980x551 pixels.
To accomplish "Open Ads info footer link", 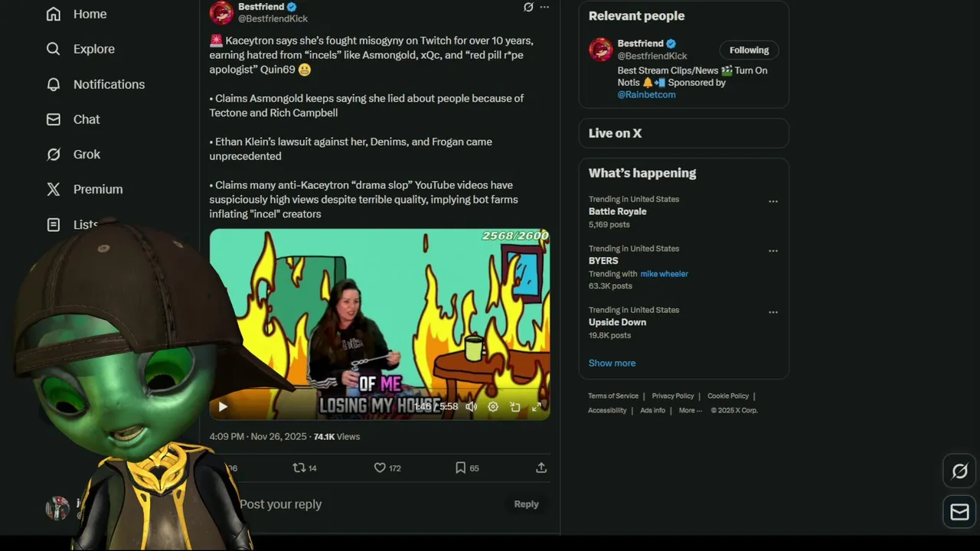I will coord(652,411).
